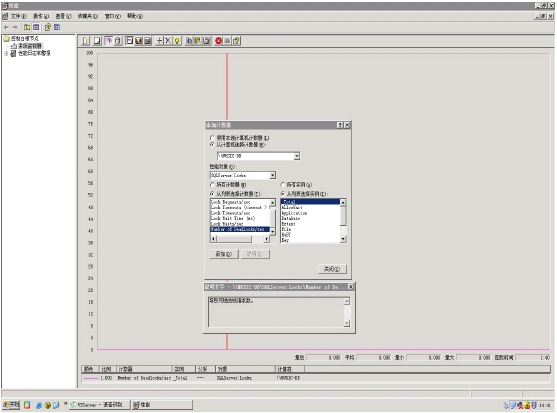Click the 说明 button in Add Counters dialog

[x=255, y=254]
